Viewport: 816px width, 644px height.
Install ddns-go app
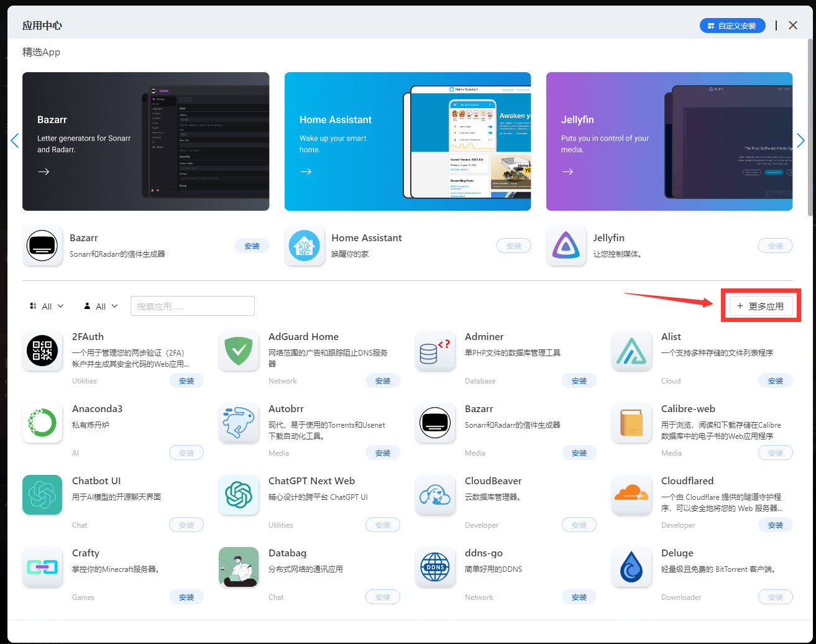coord(579,597)
